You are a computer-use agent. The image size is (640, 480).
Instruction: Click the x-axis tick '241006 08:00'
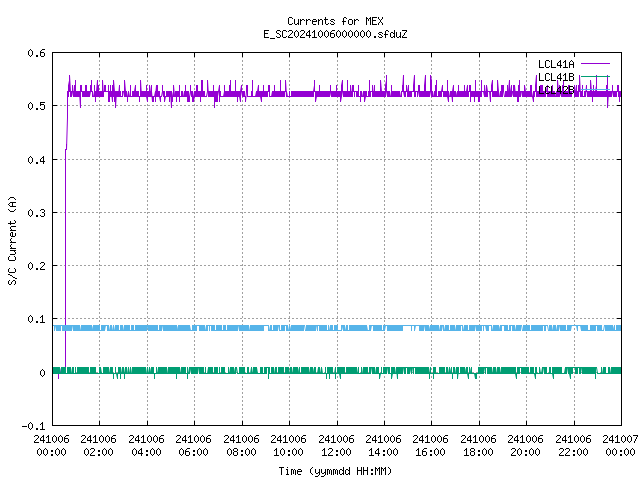coord(242,446)
